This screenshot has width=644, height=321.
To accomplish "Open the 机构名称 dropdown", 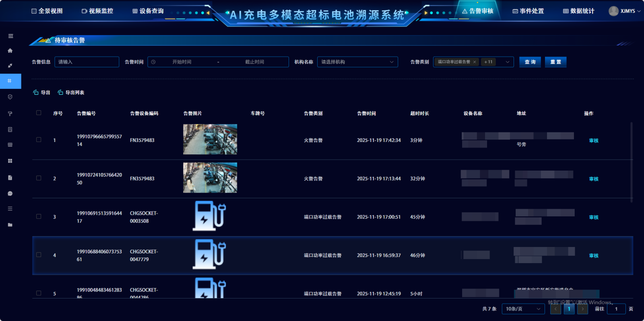I will 357,62.
